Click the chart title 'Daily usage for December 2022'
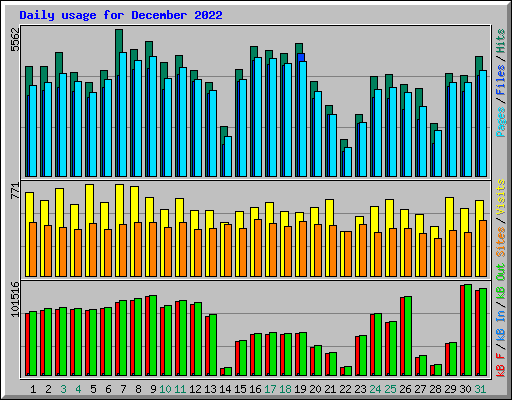Viewport: 512px width, 400px height. (x=121, y=15)
